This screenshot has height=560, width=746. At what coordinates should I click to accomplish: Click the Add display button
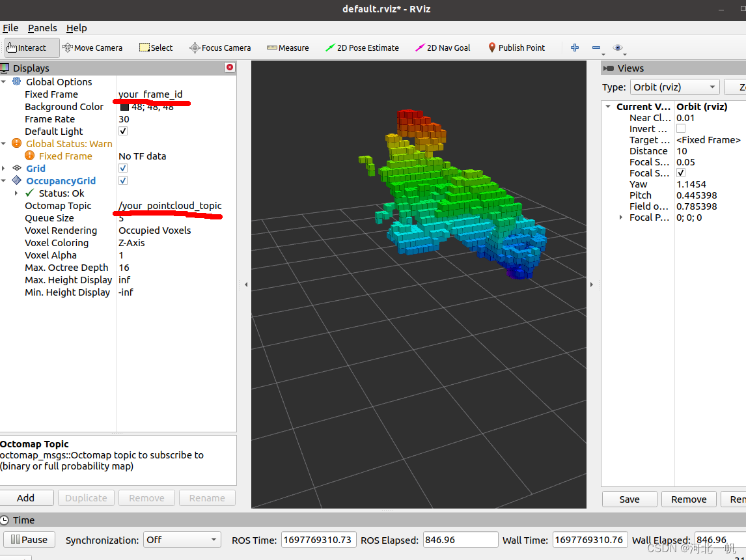click(x=26, y=498)
